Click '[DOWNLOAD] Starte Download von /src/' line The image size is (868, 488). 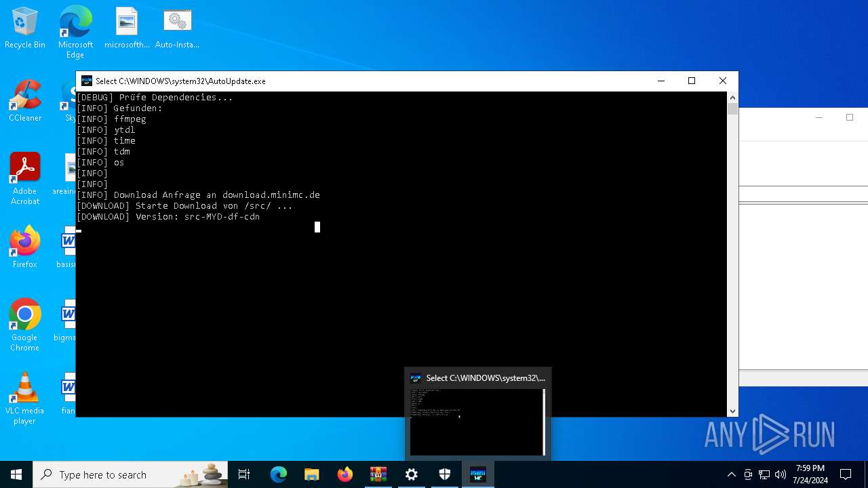pyautogui.click(x=184, y=206)
